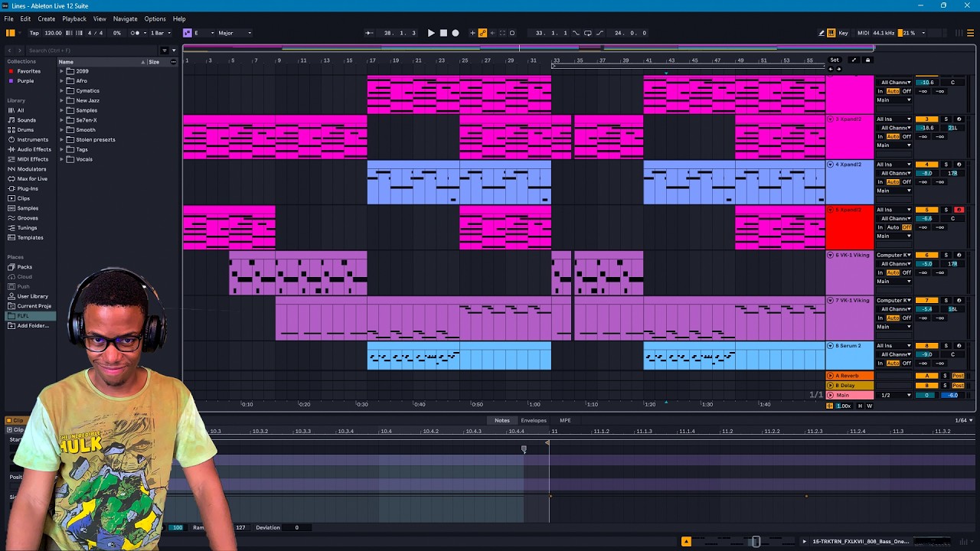Unfold track 6 VK-1 Viking
980x551 pixels.
pos(830,255)
